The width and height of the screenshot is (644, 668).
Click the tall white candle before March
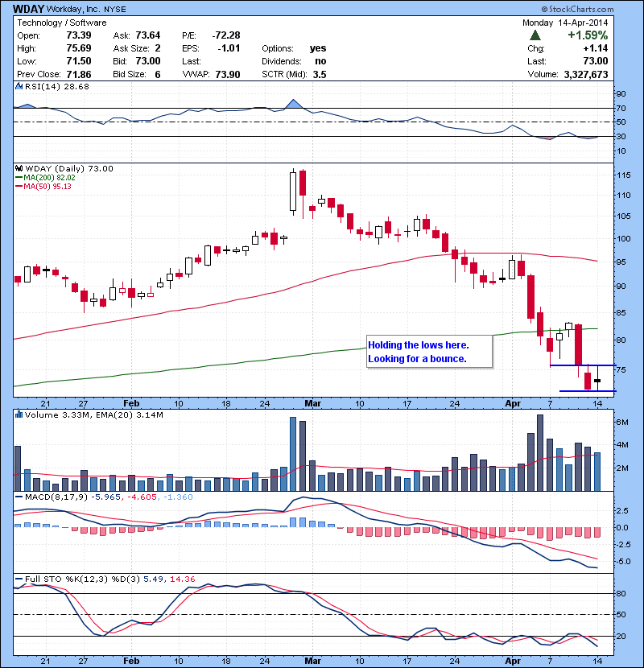293,191
